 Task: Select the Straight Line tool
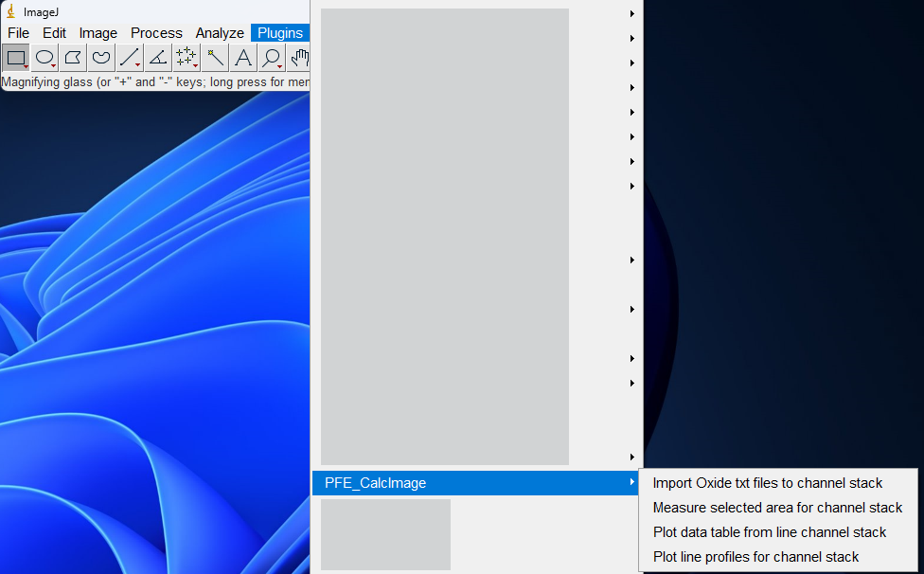click(130, 58)
